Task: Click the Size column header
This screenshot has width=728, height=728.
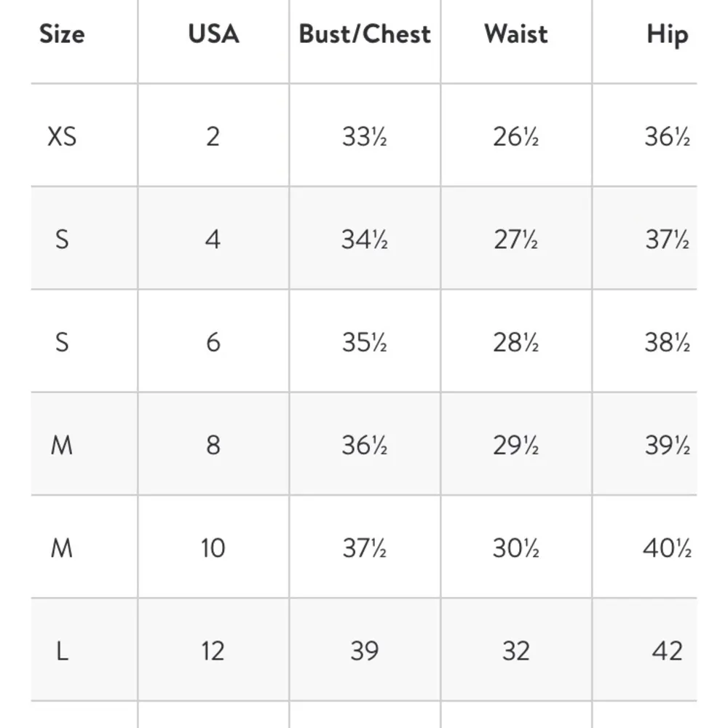Action: tap(62, 34)
